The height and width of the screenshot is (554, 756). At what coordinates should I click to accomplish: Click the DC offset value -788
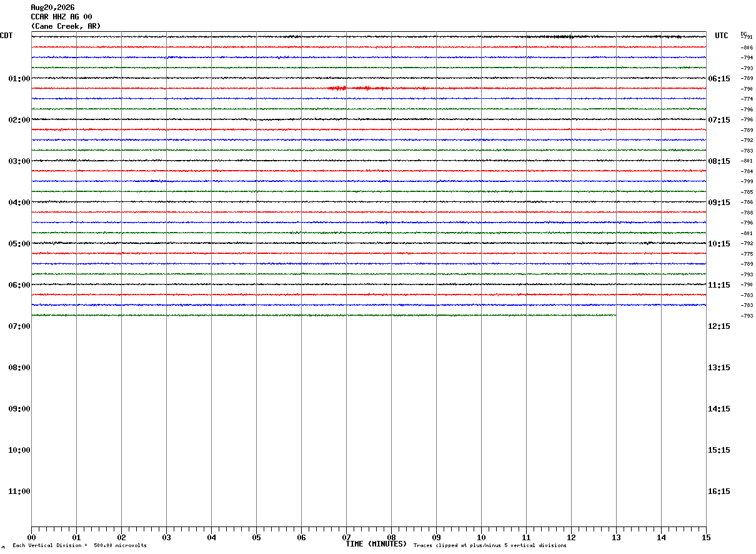point(747,213)
